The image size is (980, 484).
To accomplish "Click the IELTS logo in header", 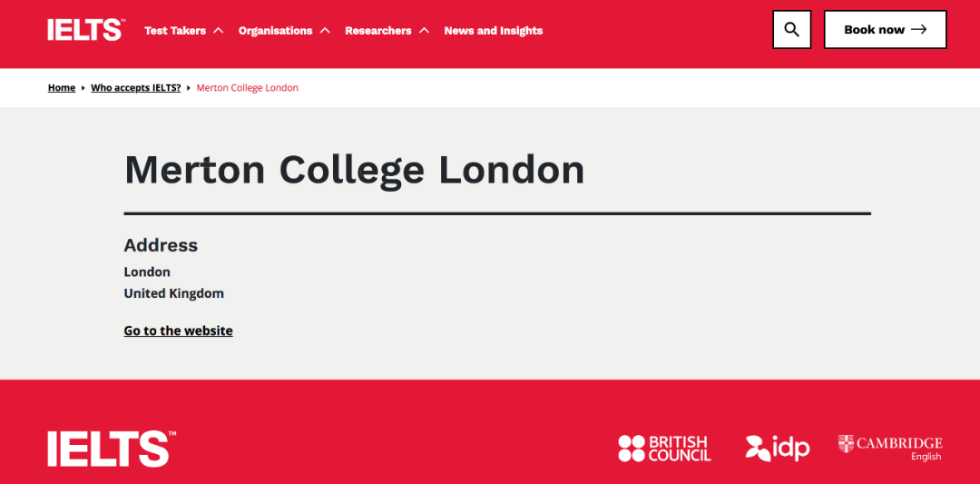I will [x=86, y=30].
